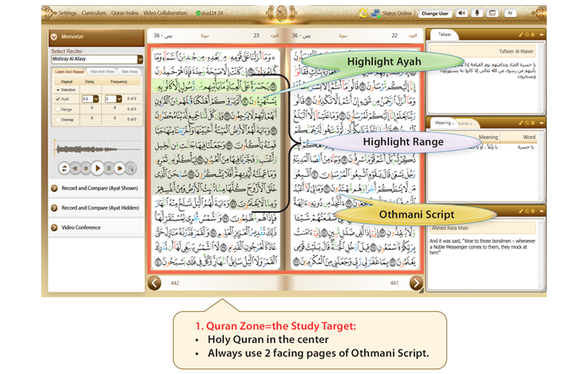Click the resize grip of Quran pages
Viewport: 588px width, 374px height.
[x=421, y=290]
